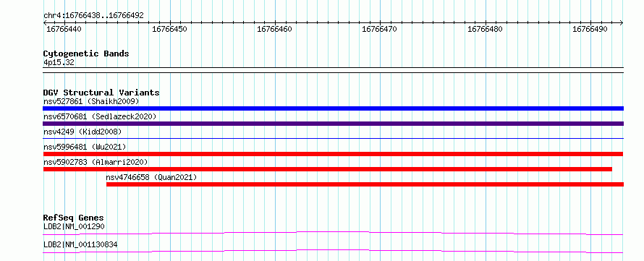Click the RefSeq Genes track title
Screen dimensions: 644x261
coord(74,218)
